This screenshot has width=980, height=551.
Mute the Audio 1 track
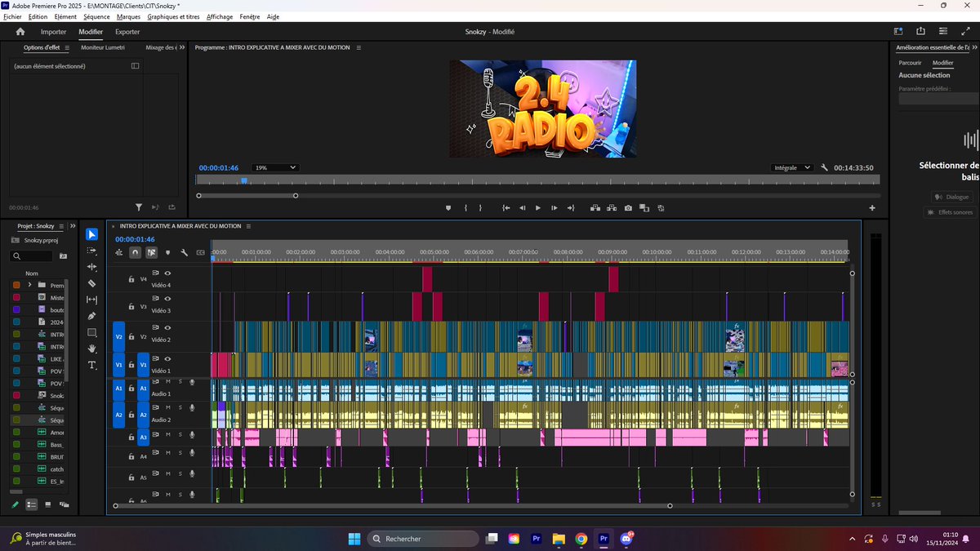[168, 381]
